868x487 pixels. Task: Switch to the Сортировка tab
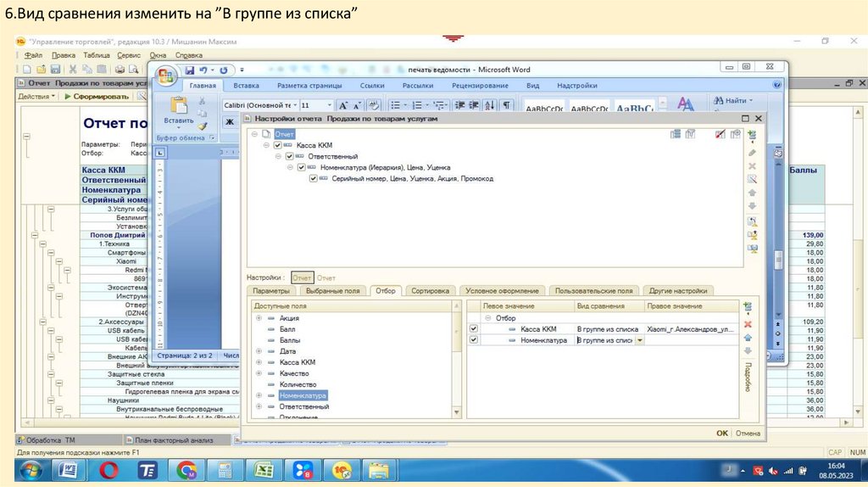click(x=430, y=290)
